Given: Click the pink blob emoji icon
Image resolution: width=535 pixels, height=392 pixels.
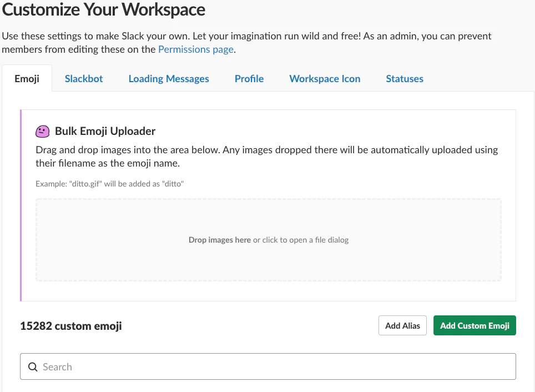Looking at the screenshot, I should tap(43, 131).
